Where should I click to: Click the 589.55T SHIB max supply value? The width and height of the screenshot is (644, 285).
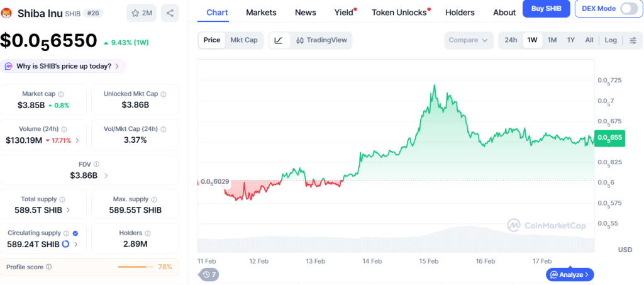(135, 210)
